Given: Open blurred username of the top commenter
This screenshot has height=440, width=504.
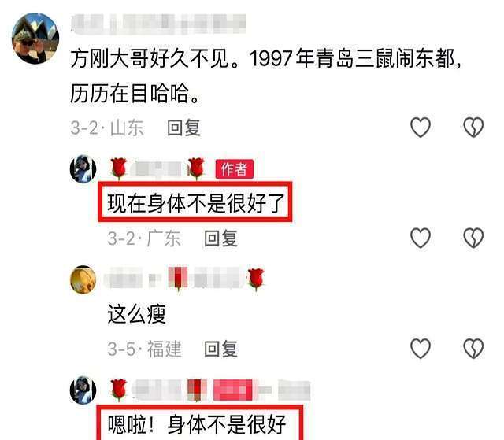Looking at the screenshot, I should (158, 24).
